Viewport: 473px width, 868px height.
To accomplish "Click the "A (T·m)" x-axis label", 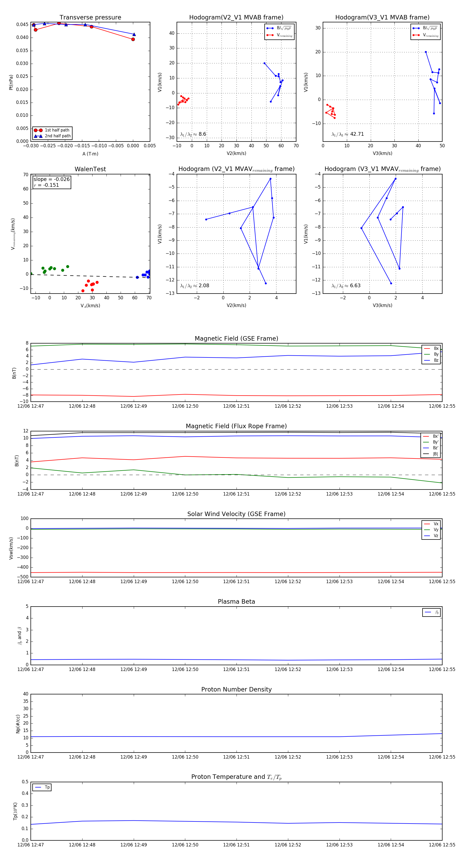I will click(90, 154).
